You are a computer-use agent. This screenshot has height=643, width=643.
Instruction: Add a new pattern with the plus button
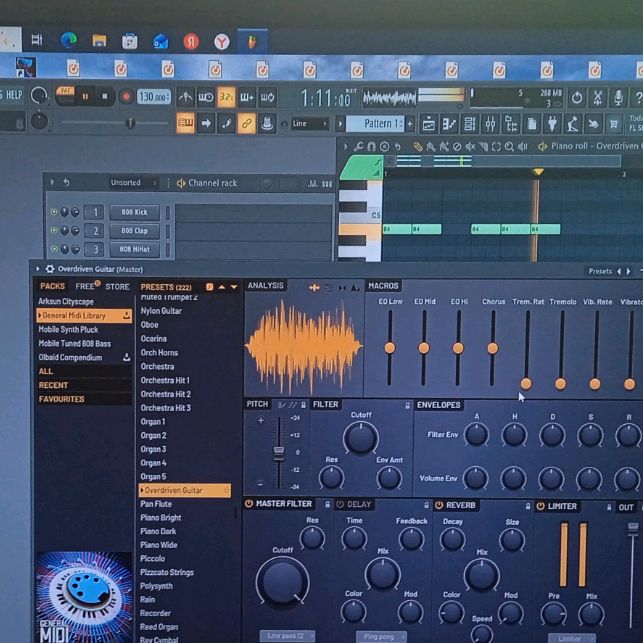coord(410,123)
